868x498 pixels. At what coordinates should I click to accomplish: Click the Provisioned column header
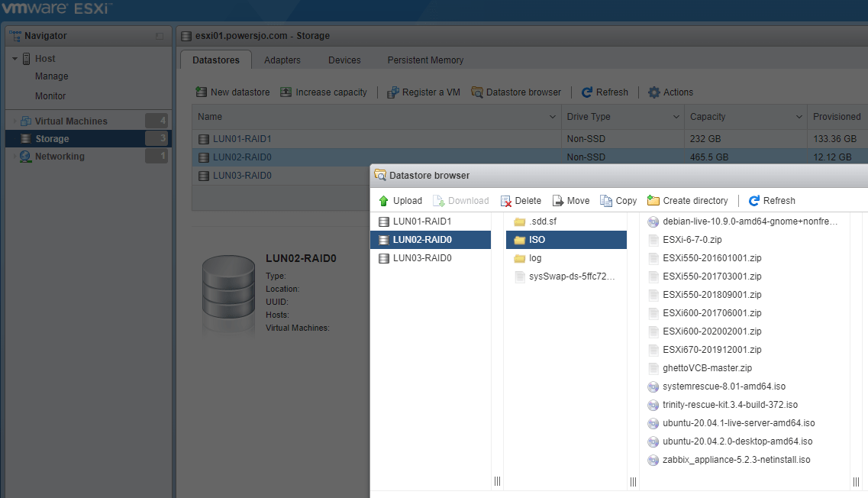tap(837, 117)
